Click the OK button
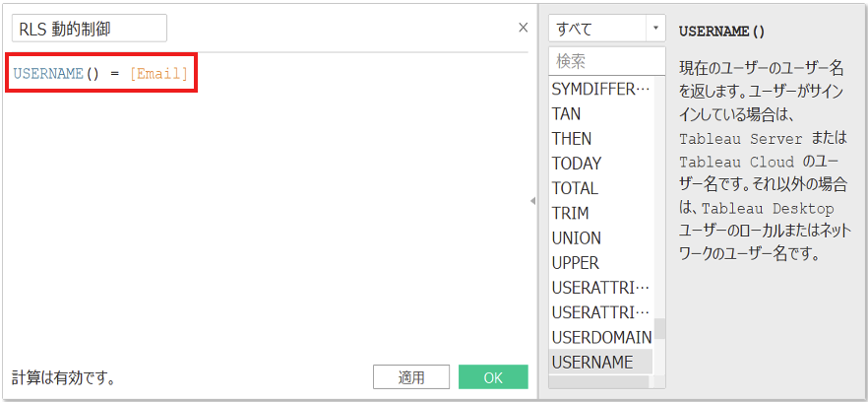Image resolution: width=868 pixels, height=402 pixels. (x=493, y=377)
